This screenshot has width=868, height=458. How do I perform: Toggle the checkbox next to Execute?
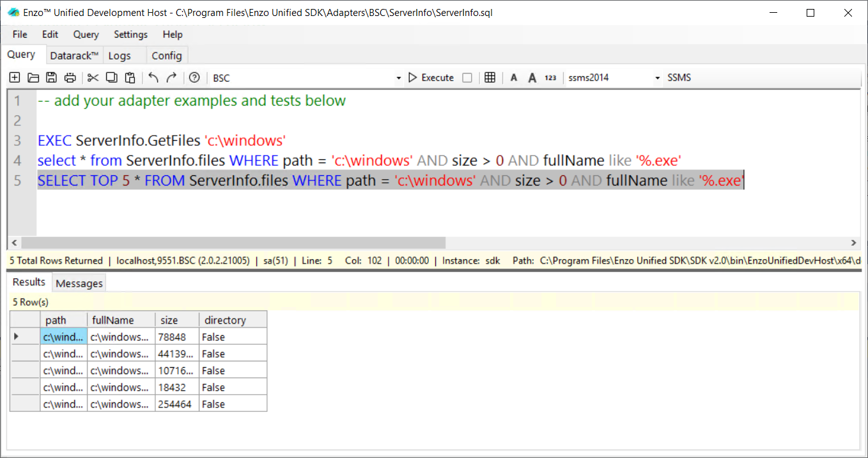[x=467, y=78]
